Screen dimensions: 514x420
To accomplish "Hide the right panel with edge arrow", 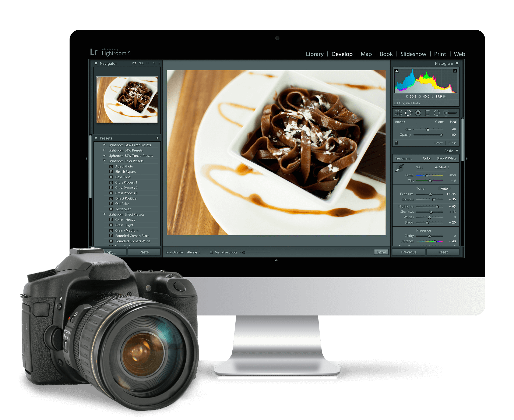I will click(467, 158).
